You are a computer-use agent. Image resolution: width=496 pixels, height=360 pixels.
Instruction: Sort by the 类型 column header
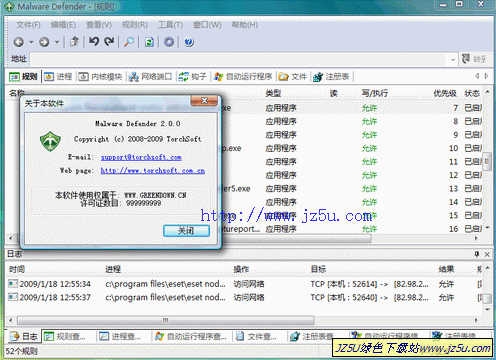[273, 93]
